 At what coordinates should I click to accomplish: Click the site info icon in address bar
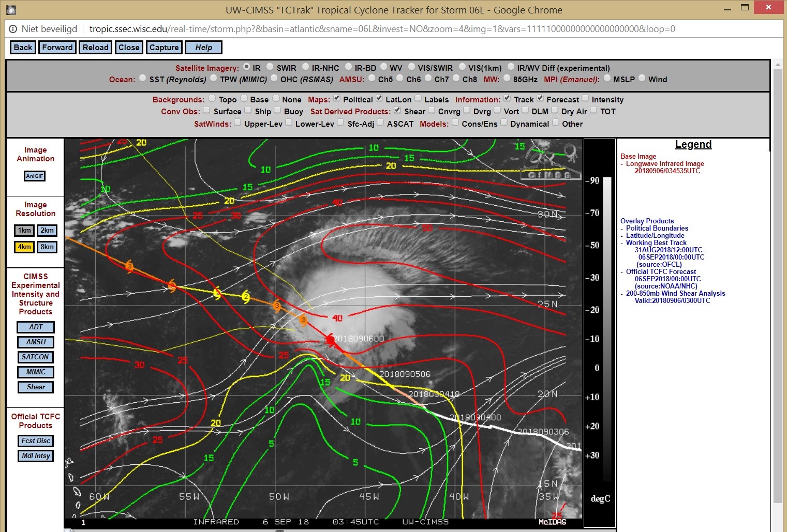[13, 29]
